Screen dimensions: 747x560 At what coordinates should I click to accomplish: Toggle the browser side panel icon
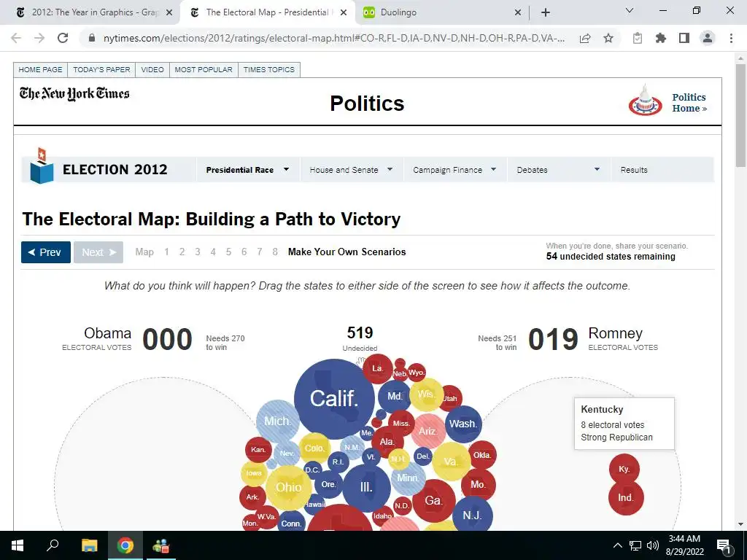[x=684, y=38]
